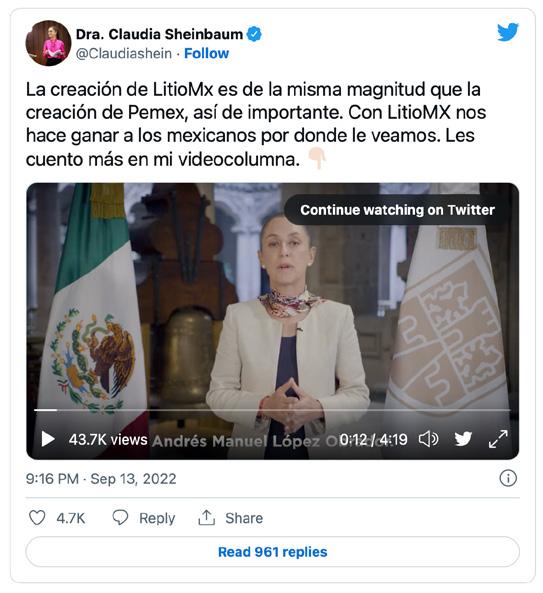Screen dimensions: 543x593
Task: Click the share upload icon
Action: click(x=206, y=517)
